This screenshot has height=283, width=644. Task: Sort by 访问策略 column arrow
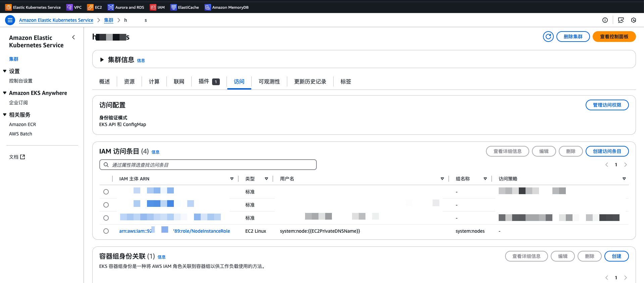[624, 179]
